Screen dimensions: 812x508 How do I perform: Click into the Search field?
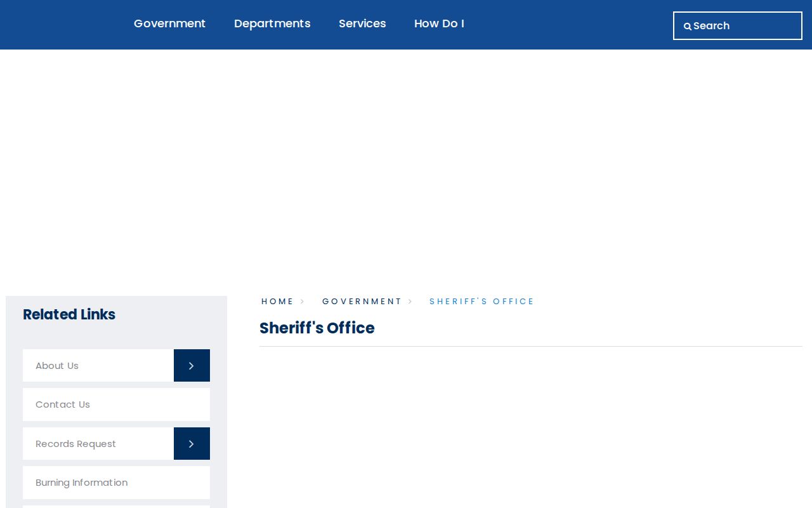point(738,26)
